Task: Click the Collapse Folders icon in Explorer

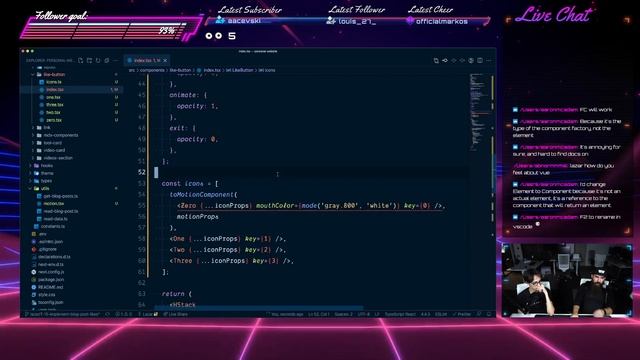Action: click(107, 60)
